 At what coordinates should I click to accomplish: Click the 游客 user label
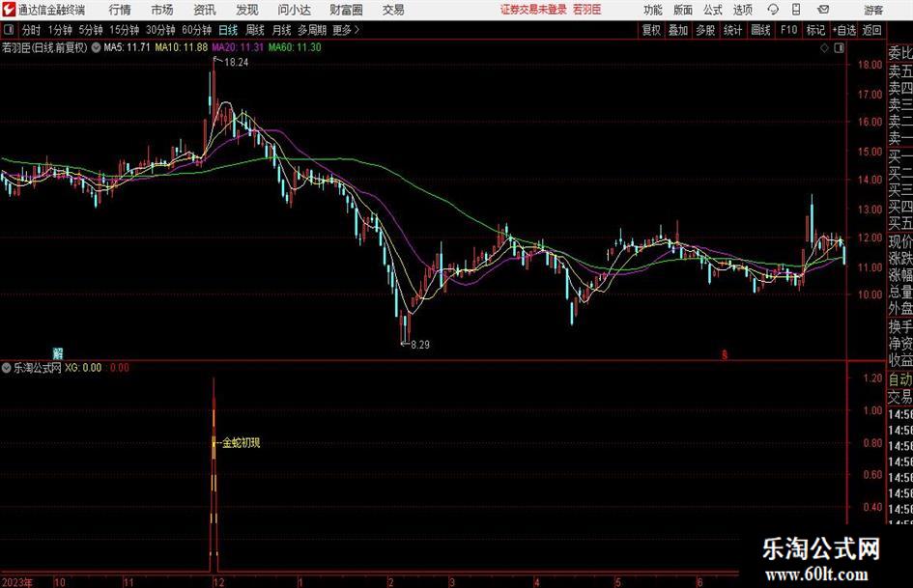pyautogui.click(x=873, y=10)
